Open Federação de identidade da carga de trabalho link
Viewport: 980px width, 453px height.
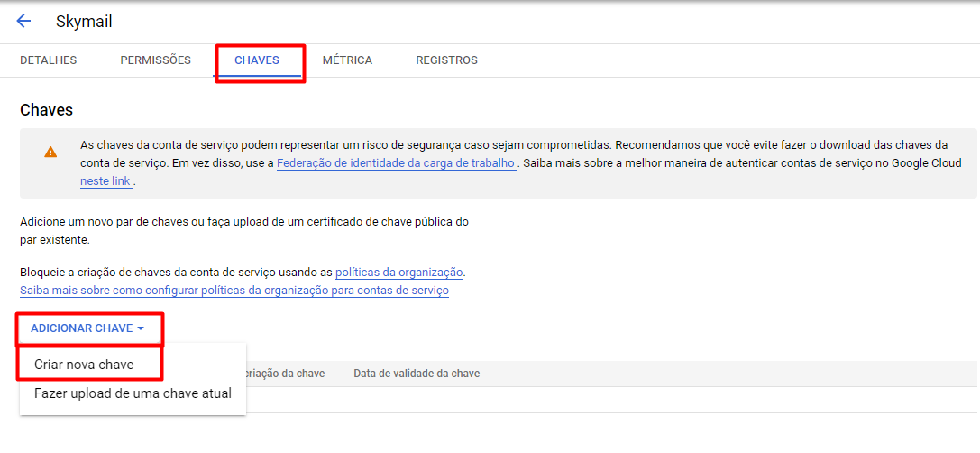[x=397, y=164]
